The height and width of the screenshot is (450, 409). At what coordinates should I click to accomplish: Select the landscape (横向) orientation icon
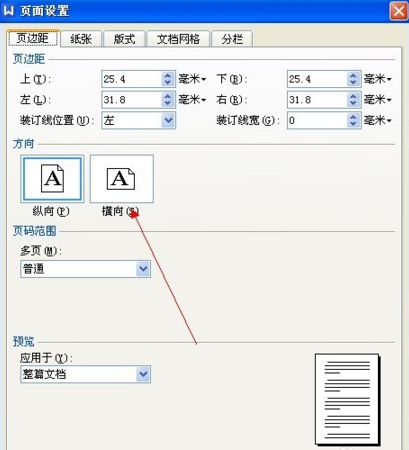pyautogui.click(x=122, y=179)
